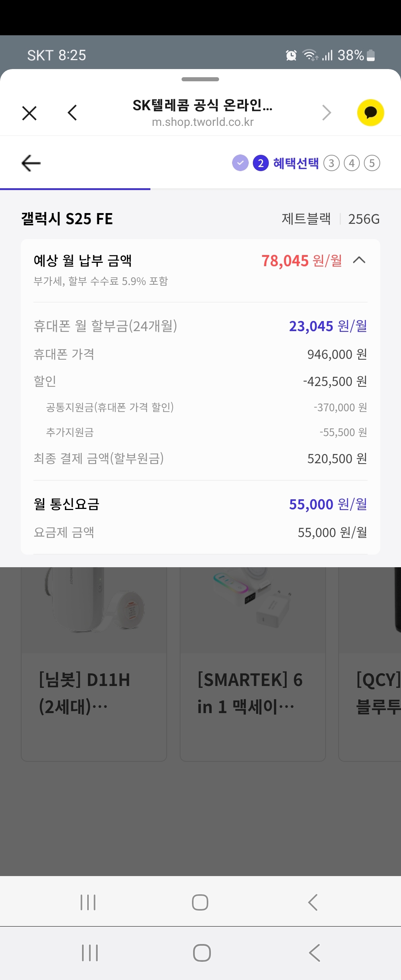Go back in the browser header

(x=72, y=113)
